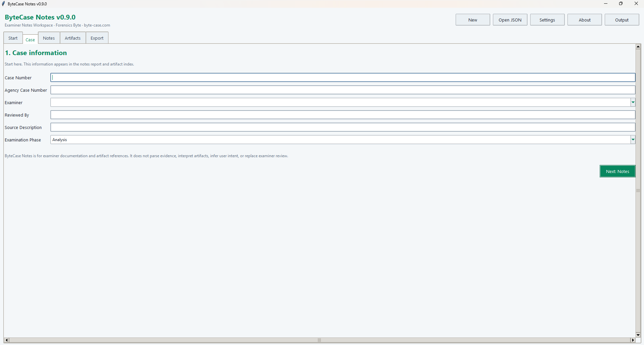
Task: Open the Output folder button
Action: [622, 20]
